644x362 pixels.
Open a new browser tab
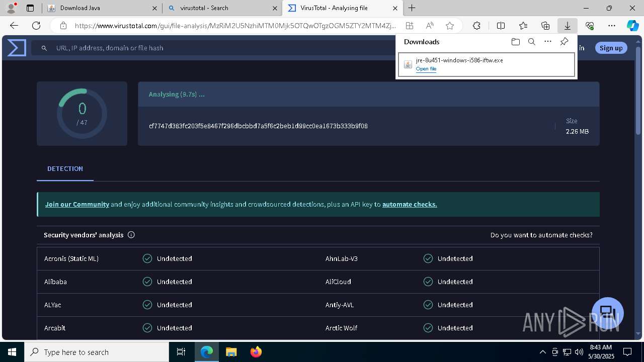(x=412, y=8)
